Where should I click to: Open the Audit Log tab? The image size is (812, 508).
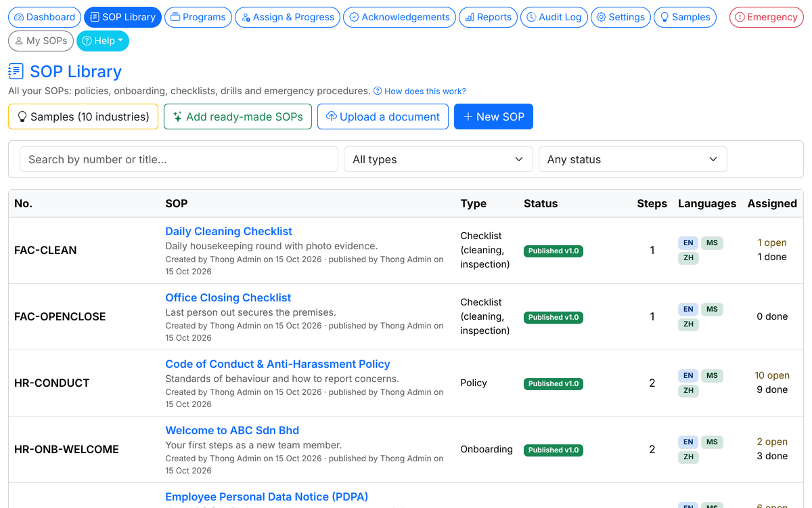pos(554,17)
